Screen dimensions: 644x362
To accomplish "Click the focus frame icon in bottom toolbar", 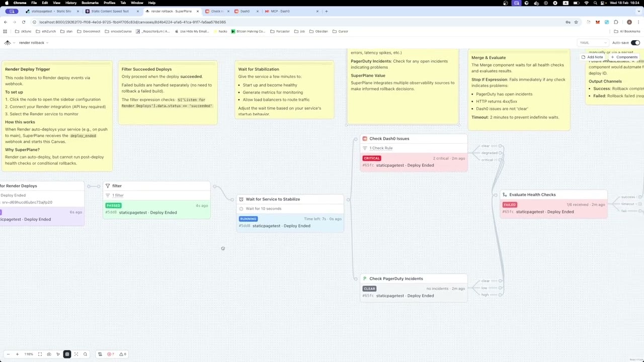I will coord(76,354).
